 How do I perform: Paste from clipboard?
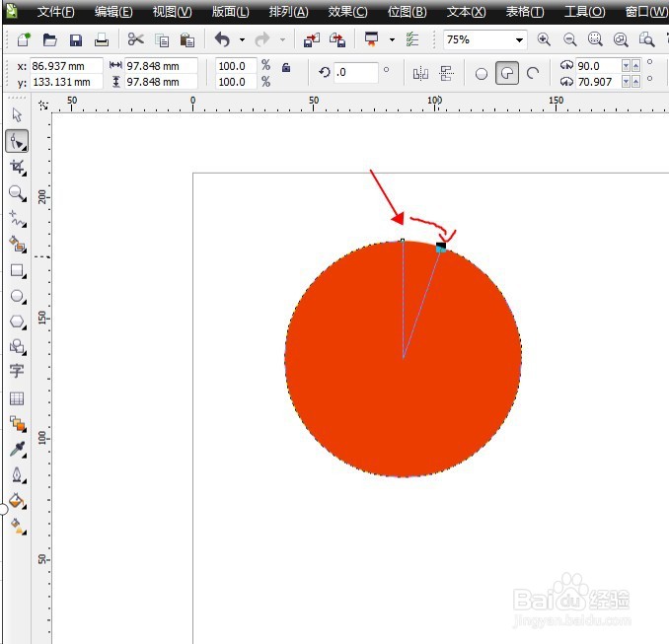[x=186, y=40]
